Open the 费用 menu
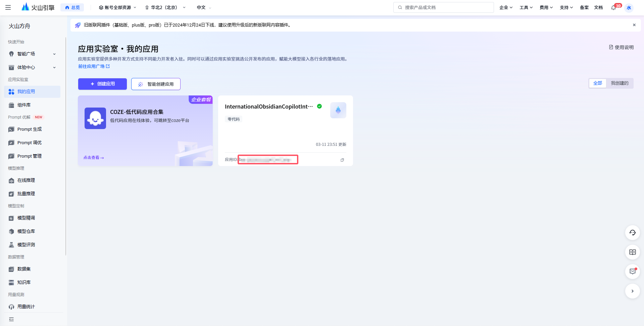This screenshot has height=326, width=644. [x=546, y=7]
